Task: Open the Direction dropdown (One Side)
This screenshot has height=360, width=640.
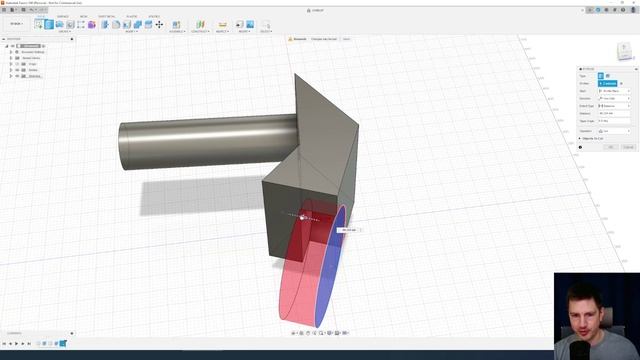Action: coord(614,98)
